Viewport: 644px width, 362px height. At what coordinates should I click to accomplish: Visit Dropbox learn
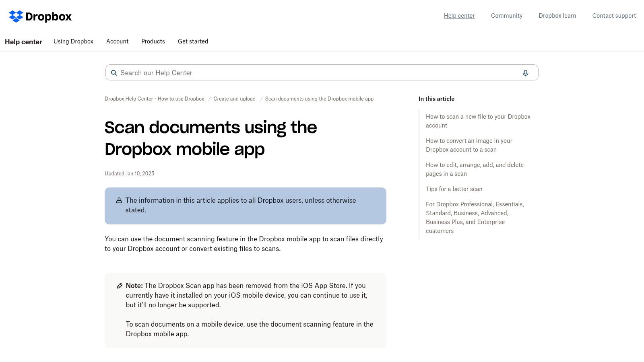point(557,16)
